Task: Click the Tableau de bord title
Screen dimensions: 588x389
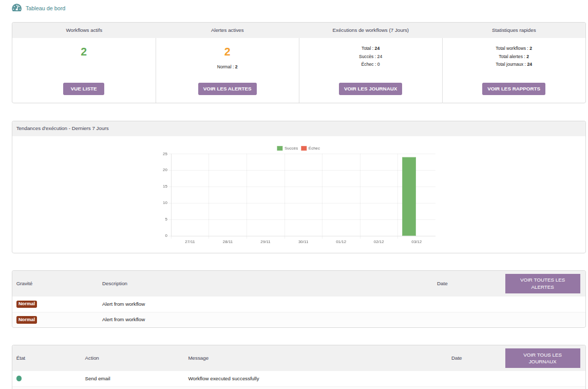Action: [x=46, y=9]
